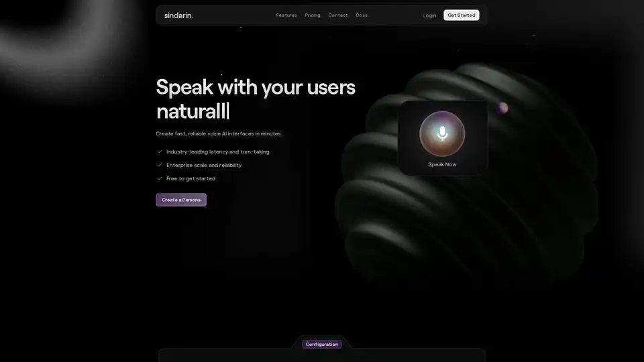Click the Login link

pos(429,15)
